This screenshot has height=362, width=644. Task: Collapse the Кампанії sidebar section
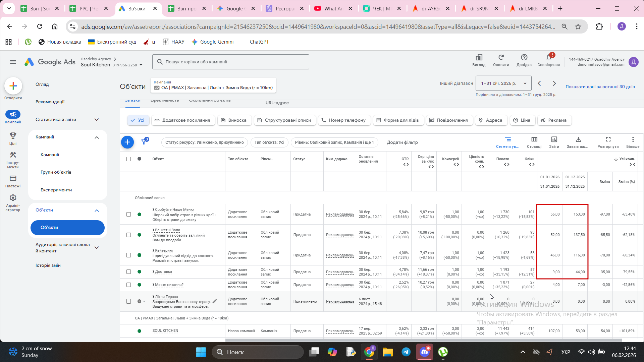(x=97, y=137)
